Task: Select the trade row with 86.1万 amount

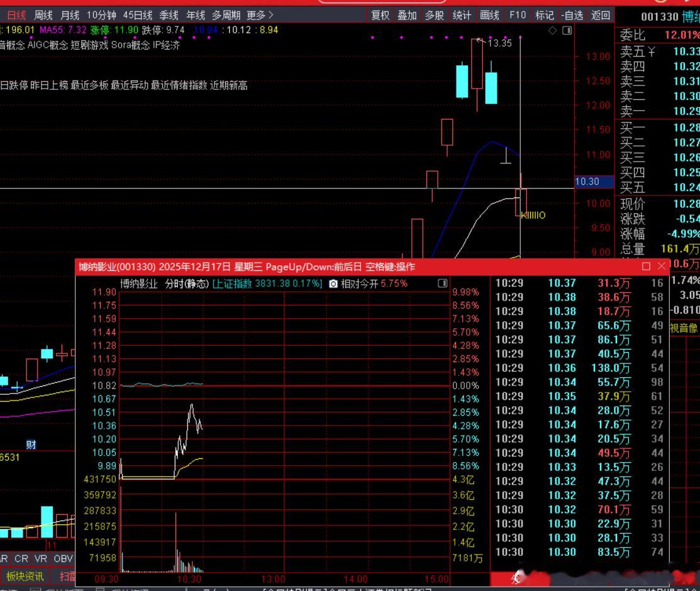Action: tap(579, 340)
